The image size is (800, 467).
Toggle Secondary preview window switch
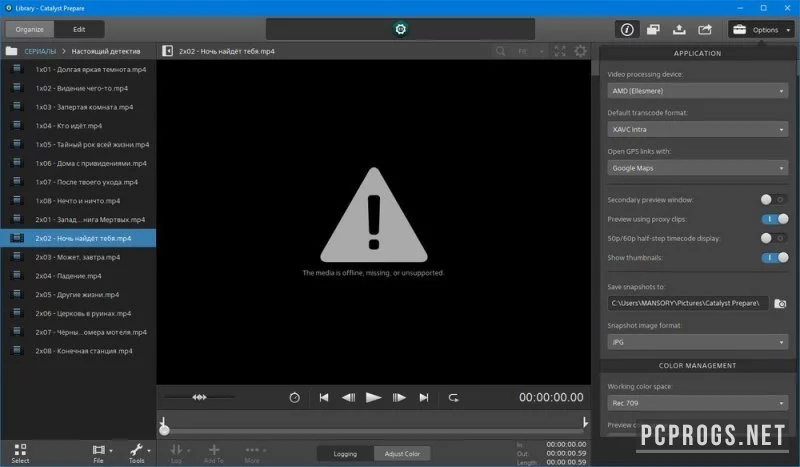point(773,200)
